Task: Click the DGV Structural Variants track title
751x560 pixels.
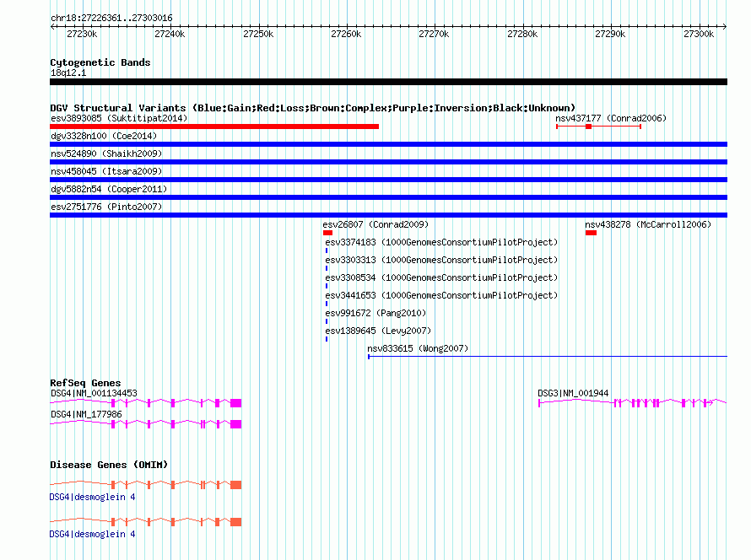Action: coord(313,108)
